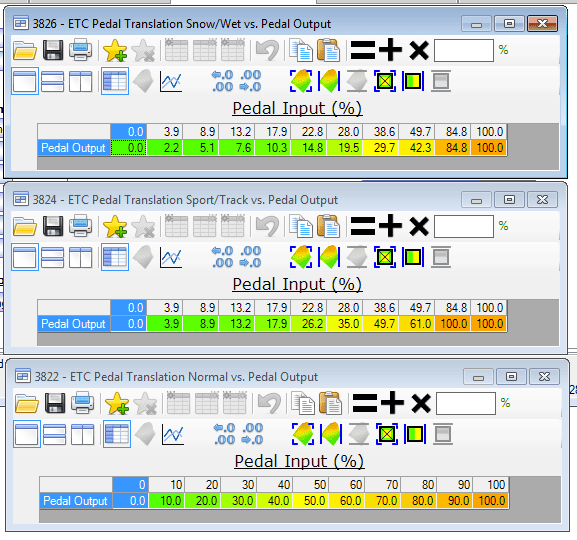
Task: Click the multiply button in Normal window
Action: click(421, 403)
